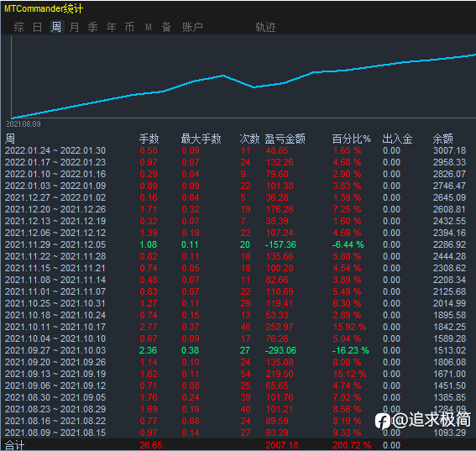Viewport: 476px width, 451px height.
Task: Switch to the 季 quarterly tab
Action: coord(92,27)
